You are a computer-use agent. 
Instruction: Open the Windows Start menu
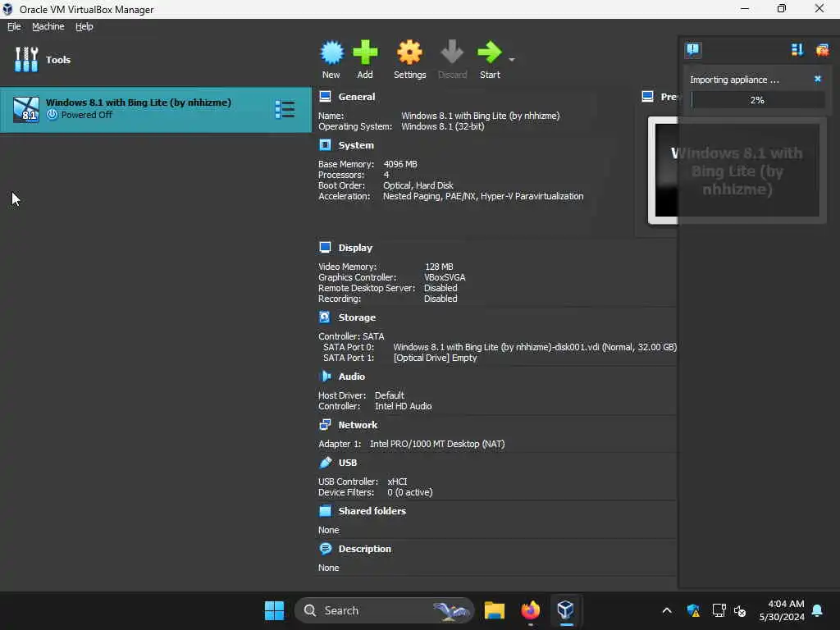274,610
